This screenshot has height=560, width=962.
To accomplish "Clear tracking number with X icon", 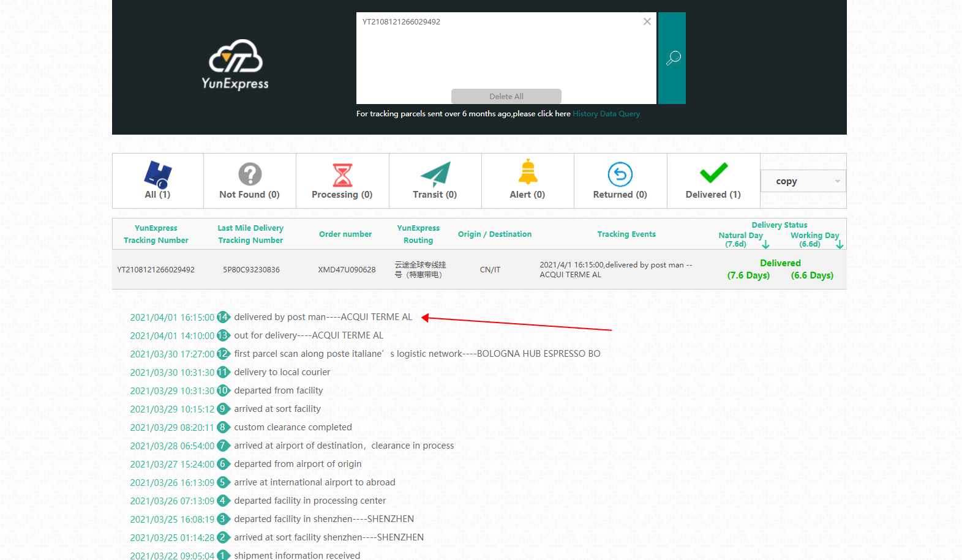I will point(647,21).
